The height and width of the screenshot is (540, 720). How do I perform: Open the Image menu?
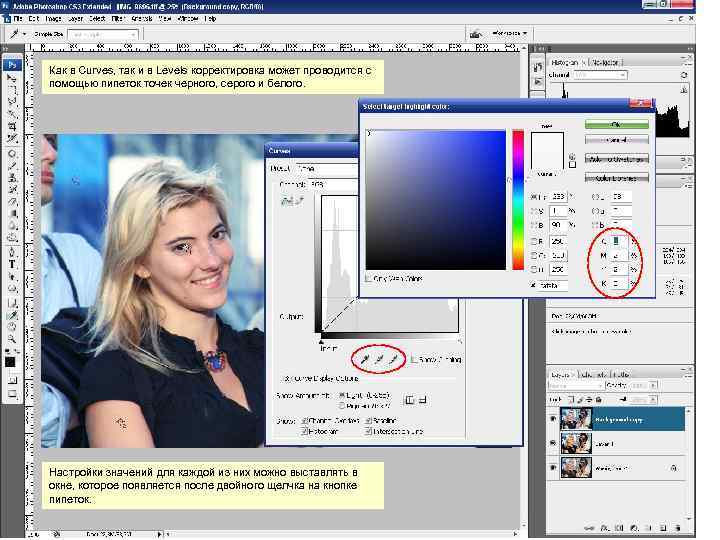click(53, 19)
